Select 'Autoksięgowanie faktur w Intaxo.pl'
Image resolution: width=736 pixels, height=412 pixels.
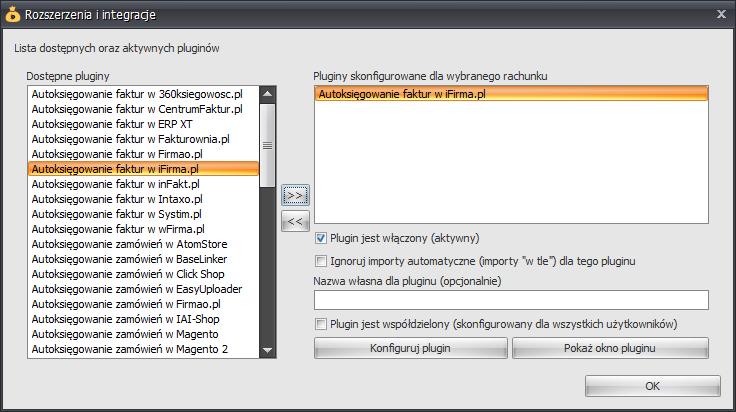(143, 199)
